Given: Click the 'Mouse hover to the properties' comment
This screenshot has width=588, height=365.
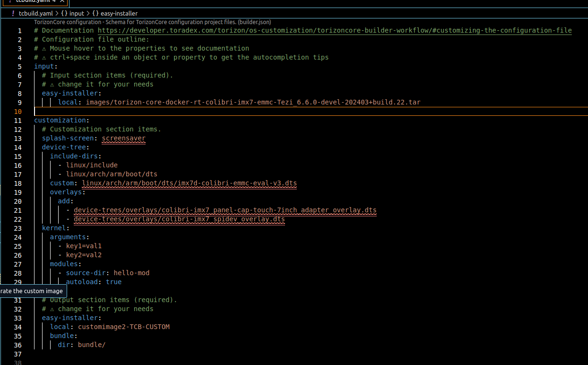Looking at the screenshot, I should coord(141,48).
